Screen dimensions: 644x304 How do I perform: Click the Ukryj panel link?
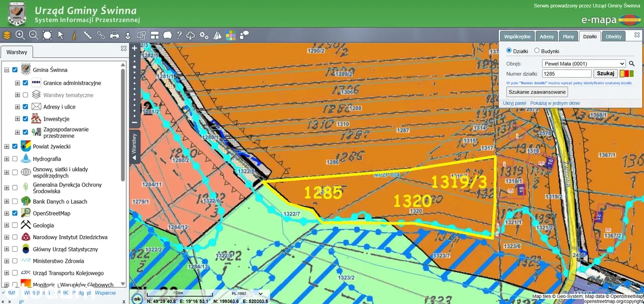[x=514, y=103]
